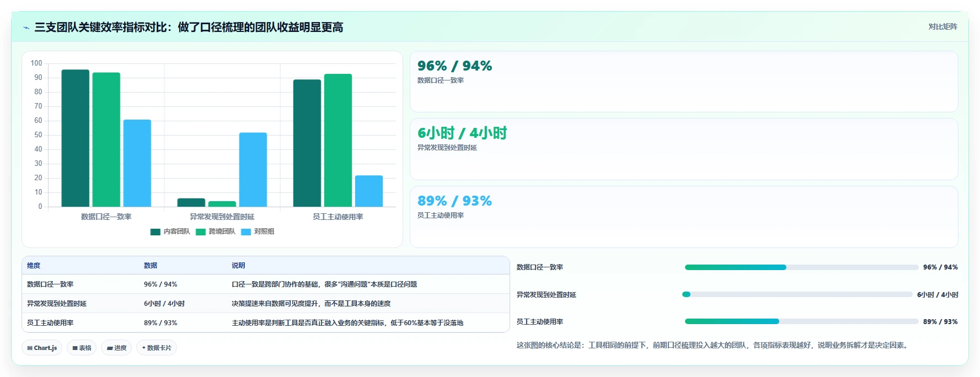
Task: Click the 异常发现到处置时延 chart axis label
Action: pyautogui.click(x=222, y=217)
